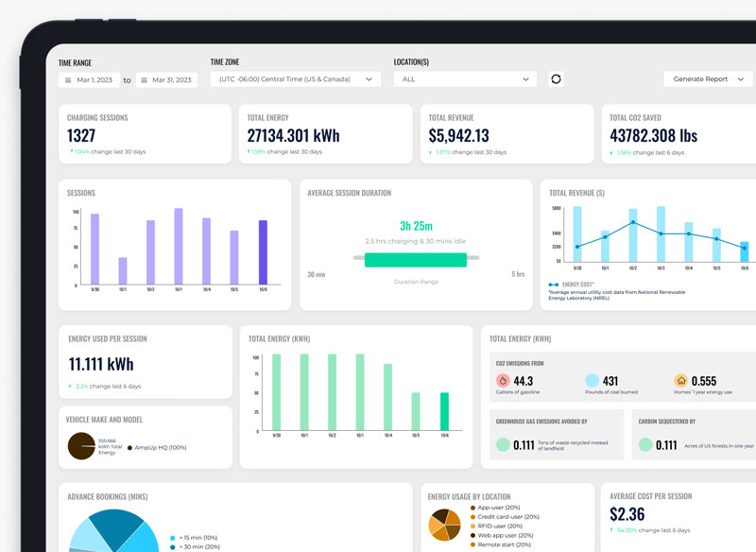
Task: Click the $2.36 average cost value
Action: [x=627, y=514]
